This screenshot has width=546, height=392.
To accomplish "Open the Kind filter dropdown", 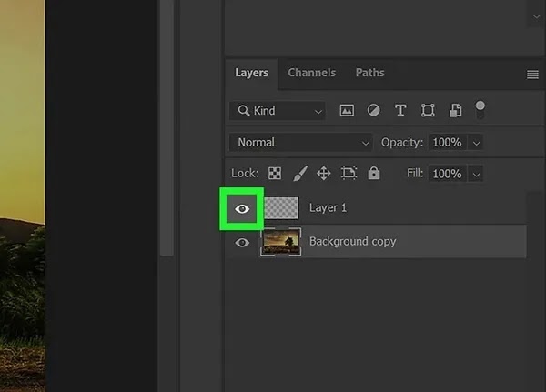I will tap(278, 111).
